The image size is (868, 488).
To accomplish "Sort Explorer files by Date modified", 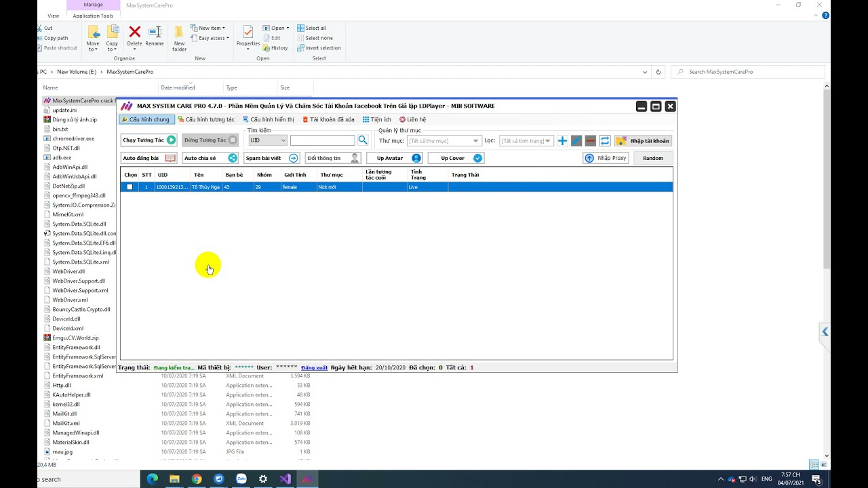I will (x=178, y=87).
